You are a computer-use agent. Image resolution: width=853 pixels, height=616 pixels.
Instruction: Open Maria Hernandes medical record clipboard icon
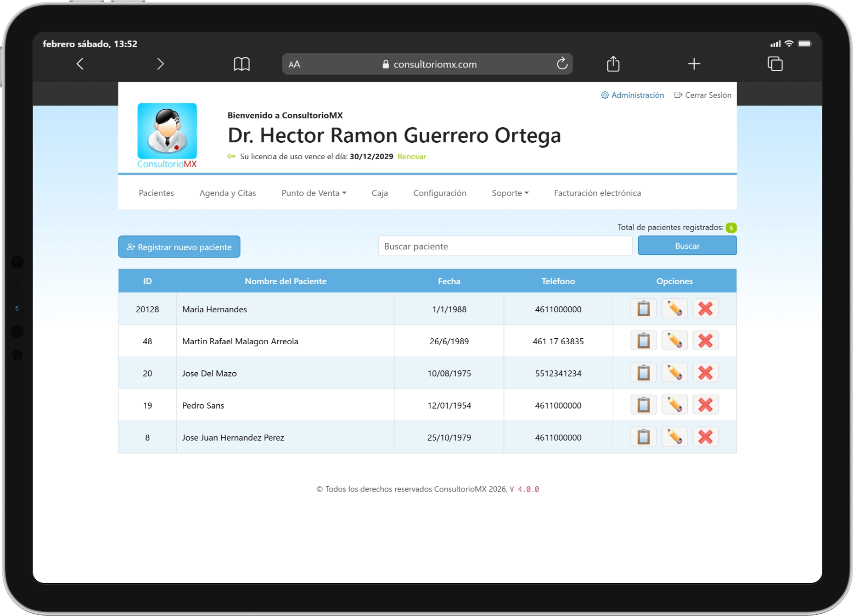(643, 308)
